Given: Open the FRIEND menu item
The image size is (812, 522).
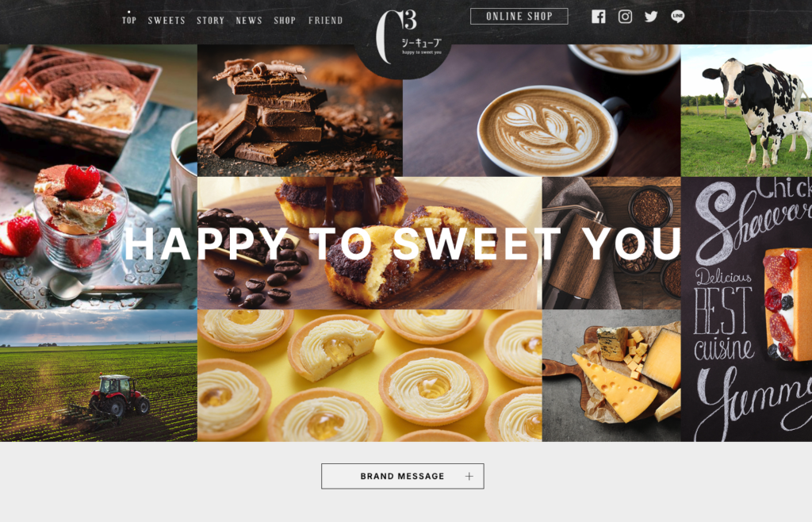Looking at the screenshot, I should click(325, 20).
